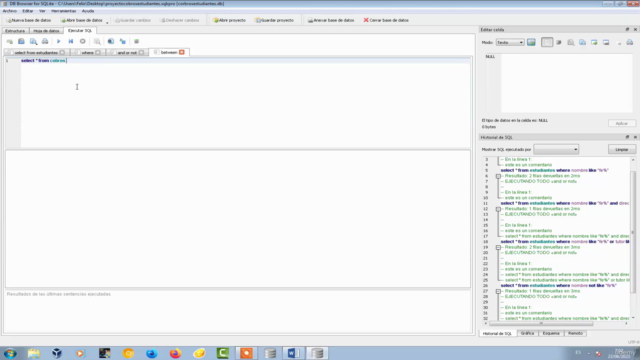640x360 pixels.
Task: Click the last icon in SQL toolbar
Action: [x=136, y=41]
